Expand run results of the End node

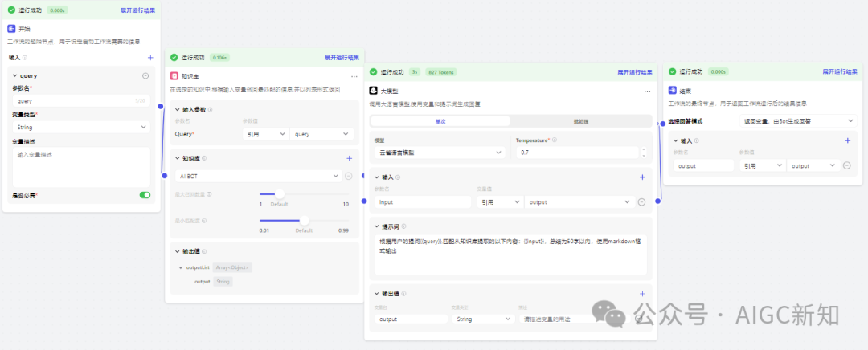pyautogui.click(x=840, y=71)
